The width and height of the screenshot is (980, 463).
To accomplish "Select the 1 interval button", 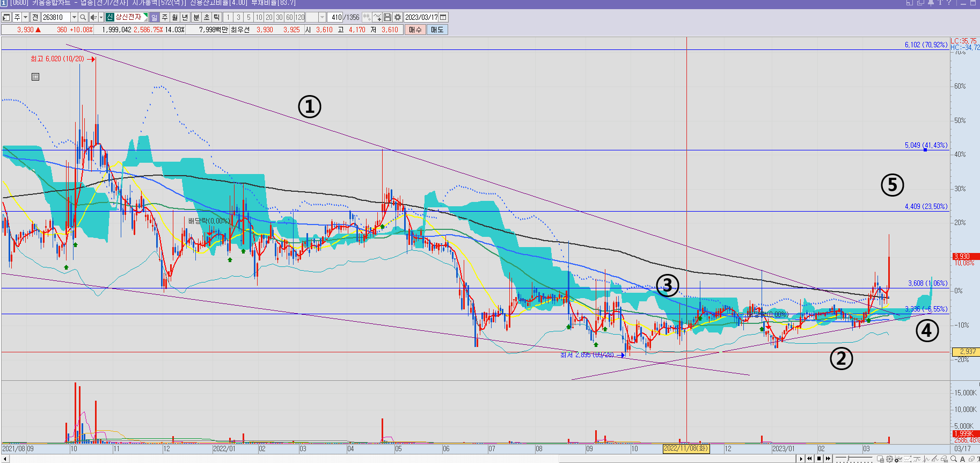I will point(228,17).
